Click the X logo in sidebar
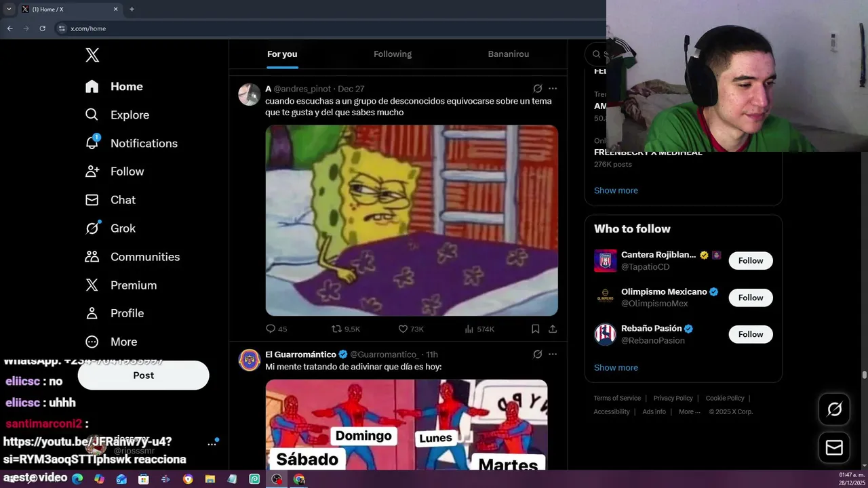The image size is (868, 488). pos(92,55)
